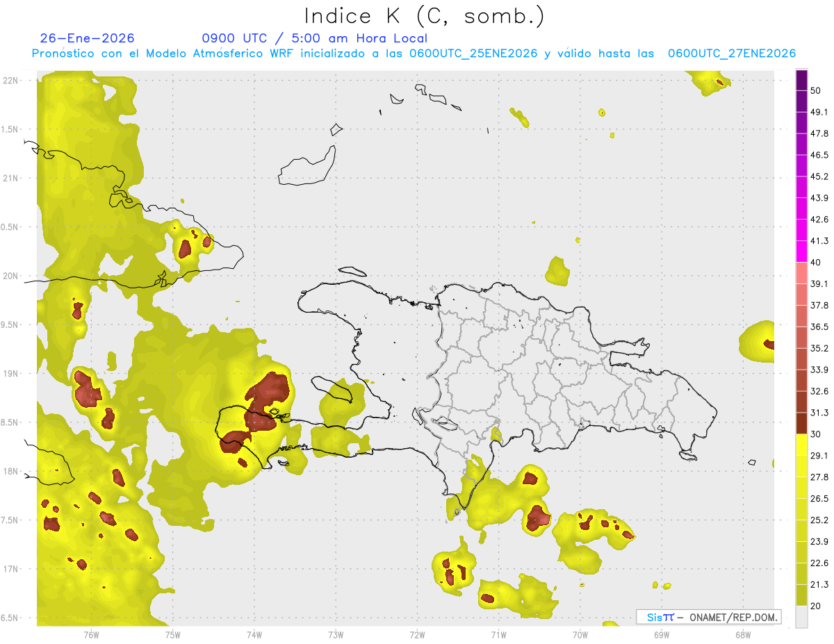Screen dimensions: 834x644
Task: Click legend value "37.8"
Action: click(819, 306)
